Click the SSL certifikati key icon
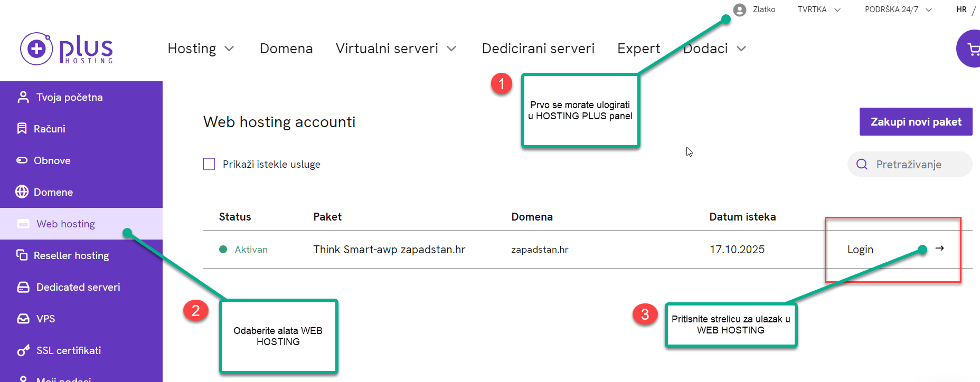The height and width of the screenshot is (382, 980). click(23, 350)
